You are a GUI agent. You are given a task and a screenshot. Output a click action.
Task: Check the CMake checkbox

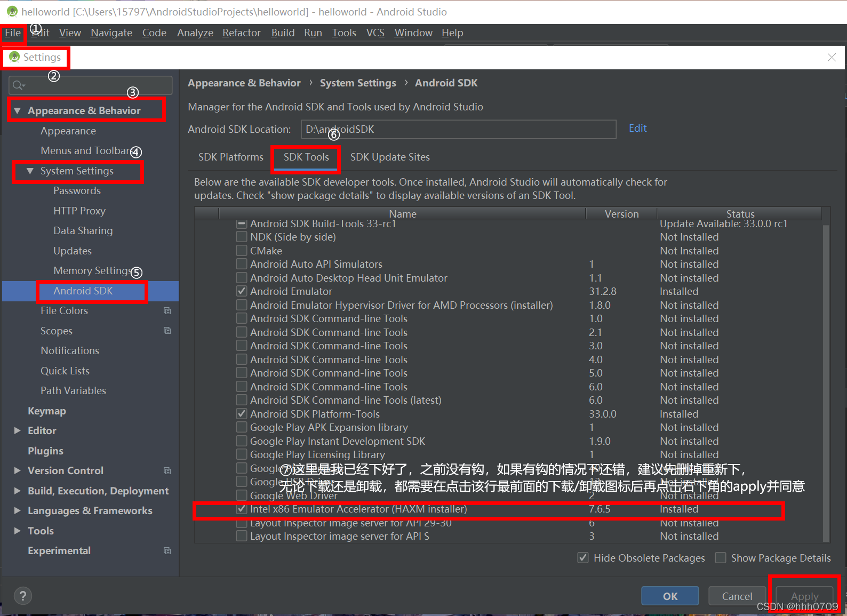pos(242,251)
